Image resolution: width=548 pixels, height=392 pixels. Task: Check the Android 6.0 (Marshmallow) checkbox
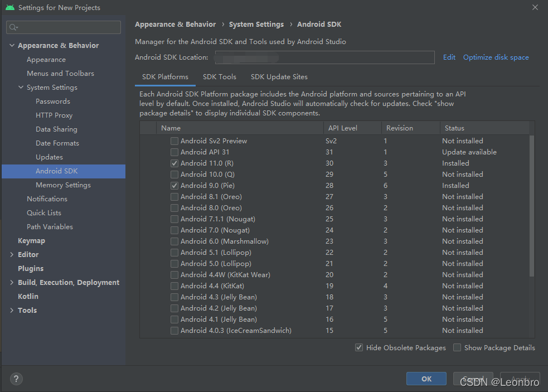174,241
